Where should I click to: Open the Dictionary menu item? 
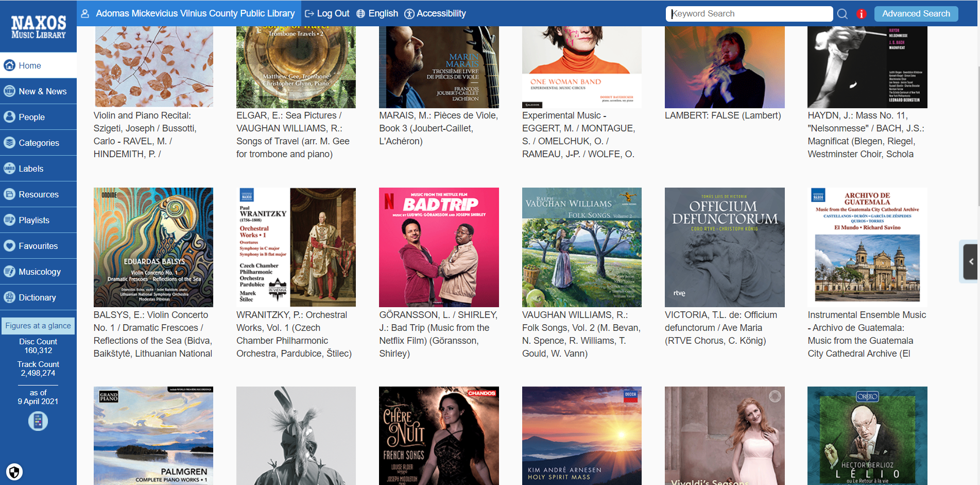pos(38,297)
